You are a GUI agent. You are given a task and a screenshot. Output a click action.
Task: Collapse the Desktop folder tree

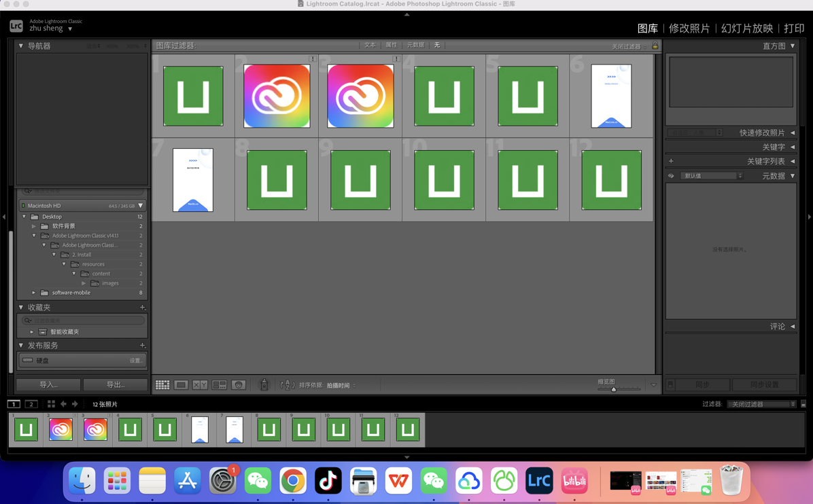coord(24,216)
